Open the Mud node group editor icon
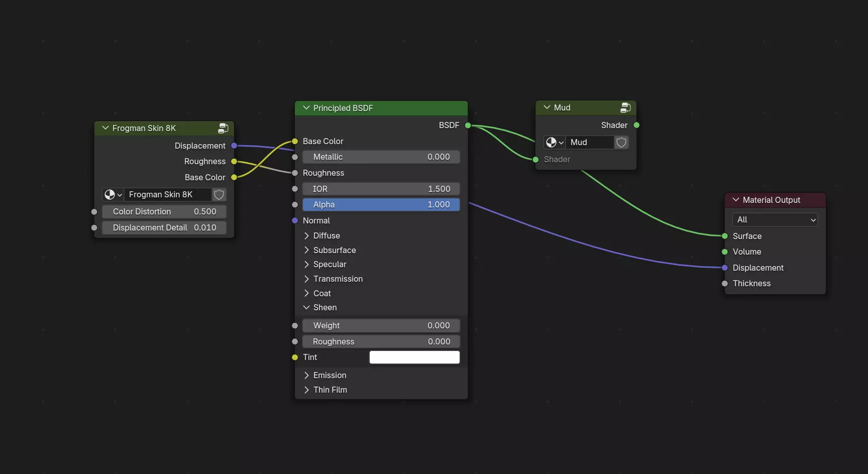This screenshot has width=868, height=474. click(625, 107)
